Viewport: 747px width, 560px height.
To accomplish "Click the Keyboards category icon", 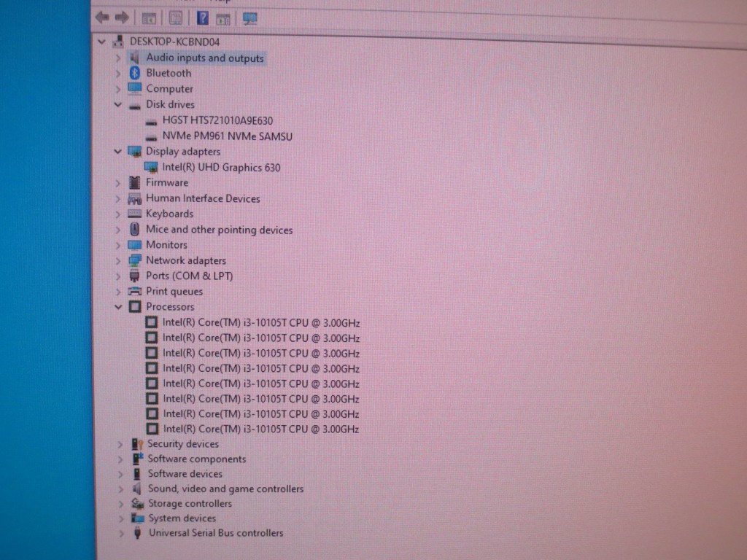I will [134, 214].
